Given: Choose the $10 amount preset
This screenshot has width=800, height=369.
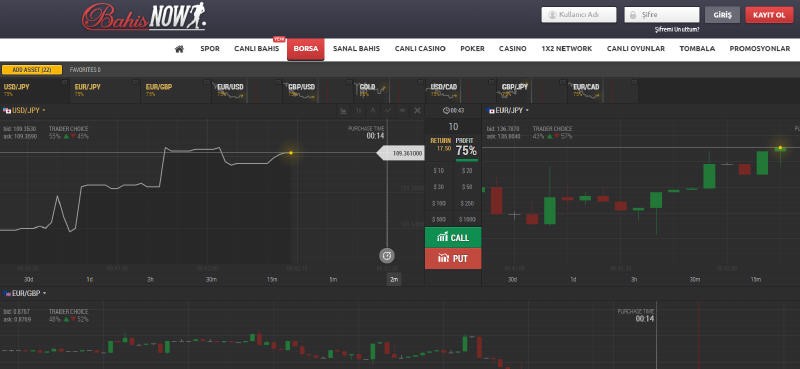Looking at the screenshot, I should point(439,170).
